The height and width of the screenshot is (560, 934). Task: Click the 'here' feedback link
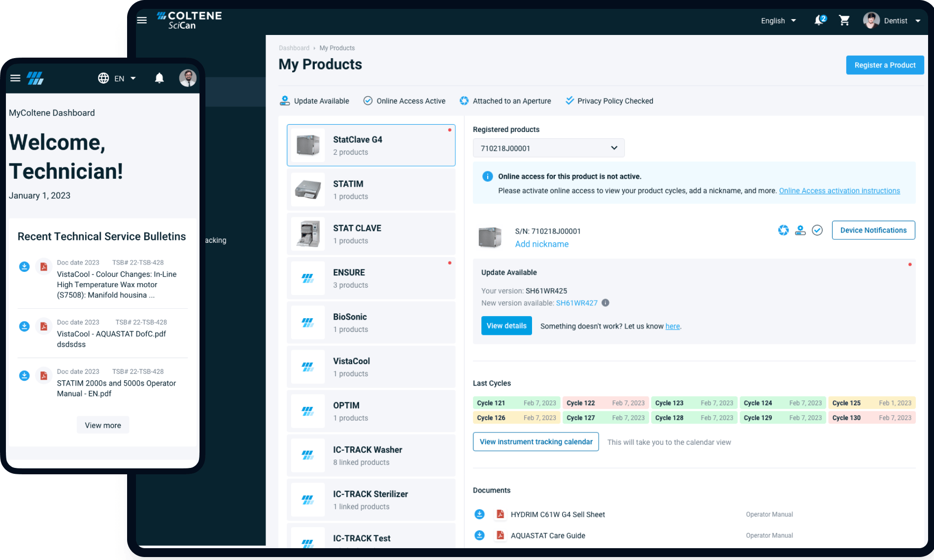pos(672,326)
